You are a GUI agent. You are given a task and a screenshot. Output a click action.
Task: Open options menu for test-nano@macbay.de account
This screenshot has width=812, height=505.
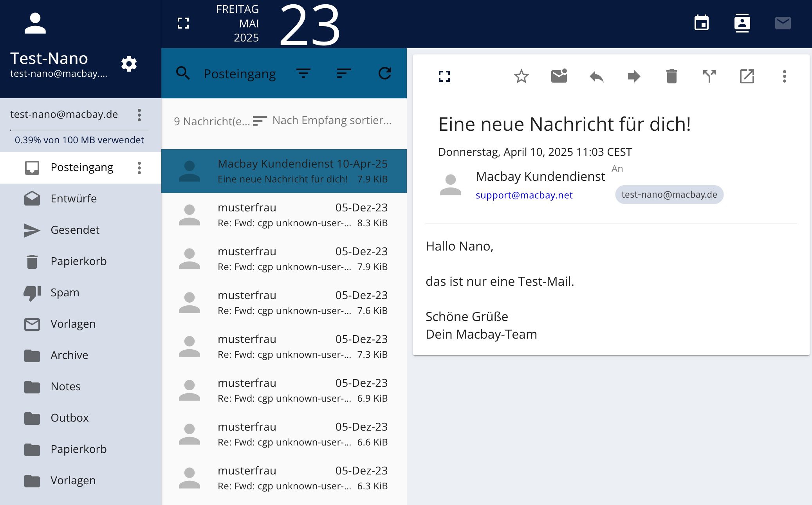139,115
